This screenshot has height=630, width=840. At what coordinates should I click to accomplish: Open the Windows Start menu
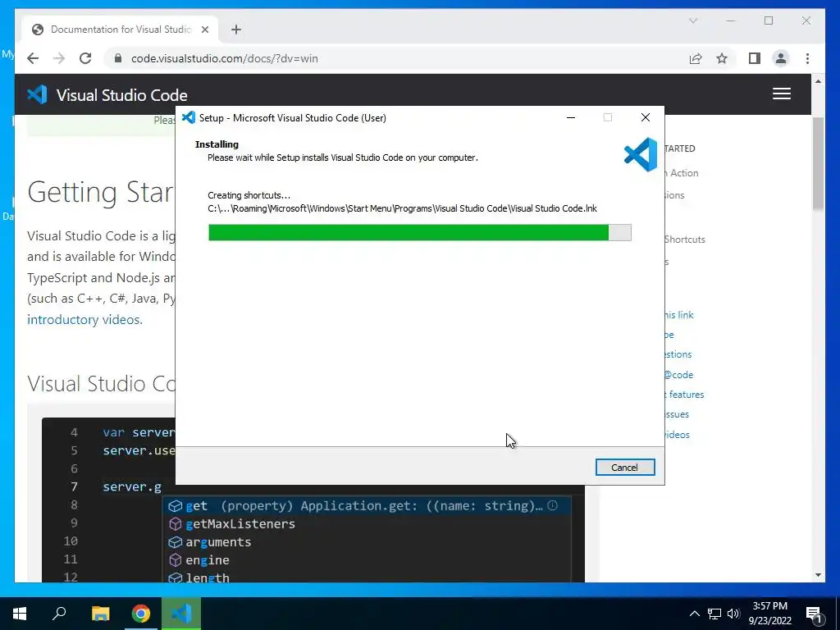coord(20,614)
